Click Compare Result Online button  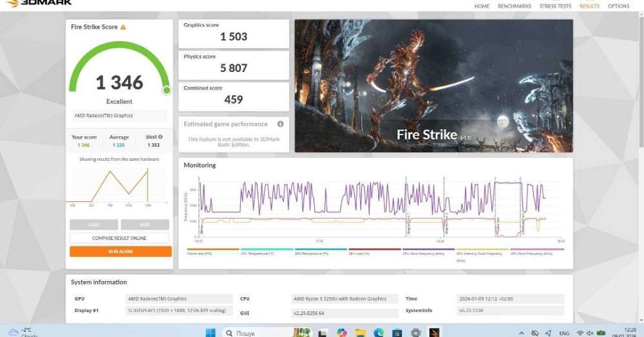(120, 238)
